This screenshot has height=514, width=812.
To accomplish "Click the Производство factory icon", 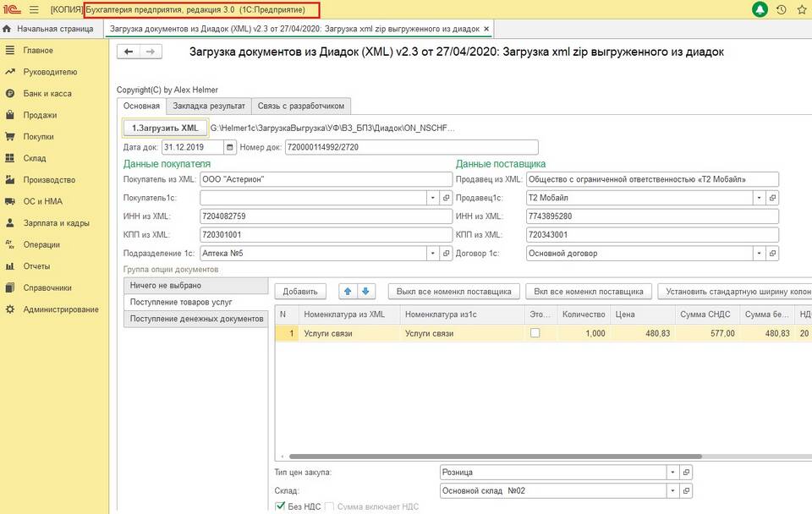I will pyautogui.click(x=10, y=179).
